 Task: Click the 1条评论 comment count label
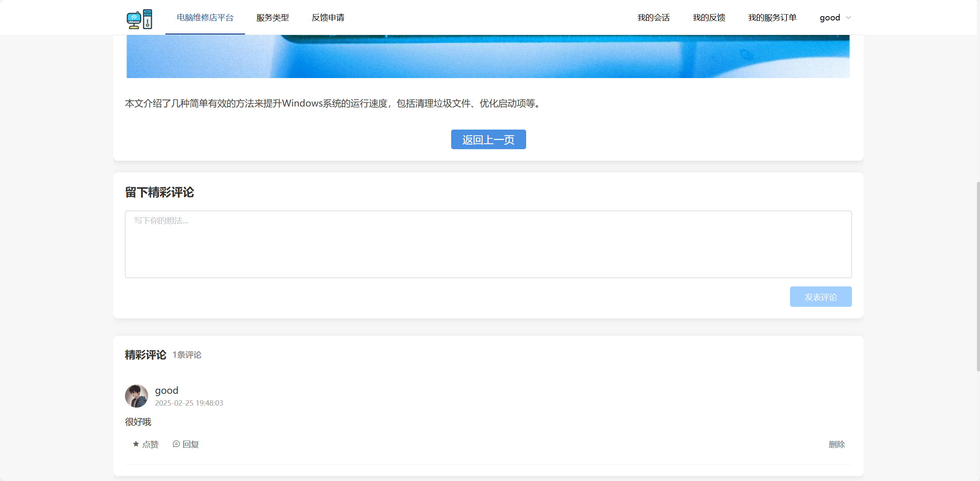187,355
